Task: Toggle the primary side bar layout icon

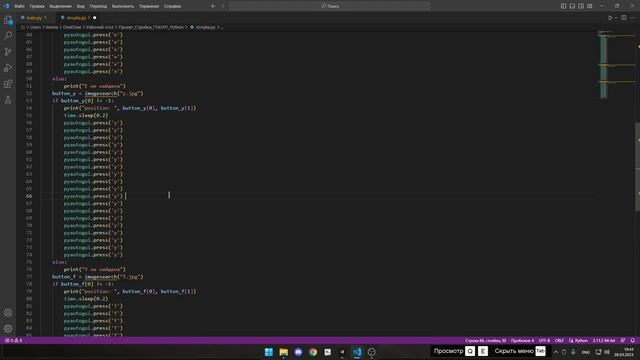Action: pos(563,6)
